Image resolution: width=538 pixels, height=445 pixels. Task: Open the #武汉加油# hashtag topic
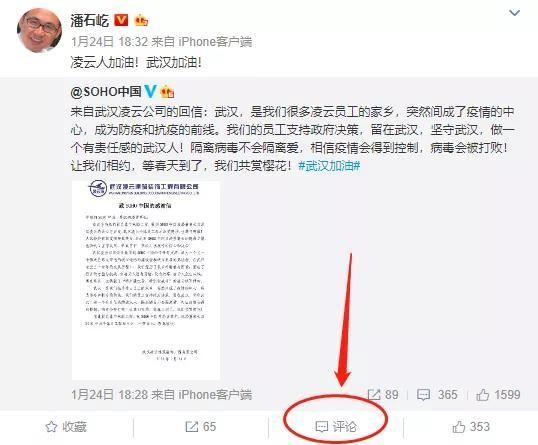click(x=329, y=166)
